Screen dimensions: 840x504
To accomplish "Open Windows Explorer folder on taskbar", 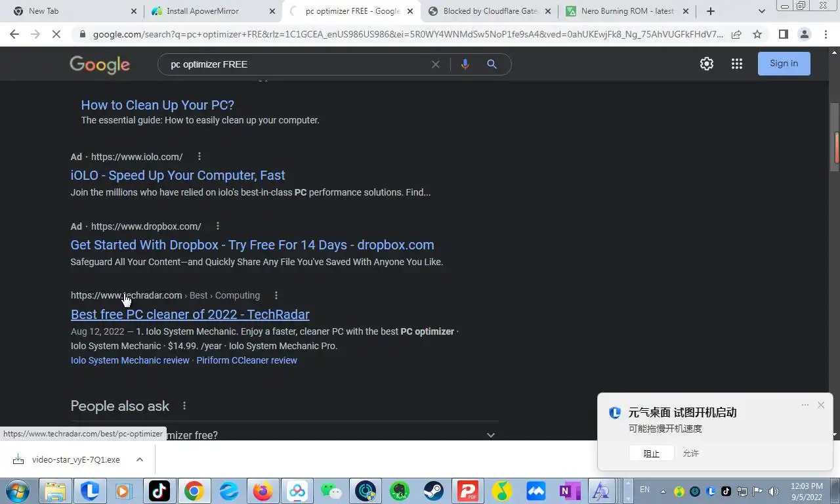I will tap(55, 491).
